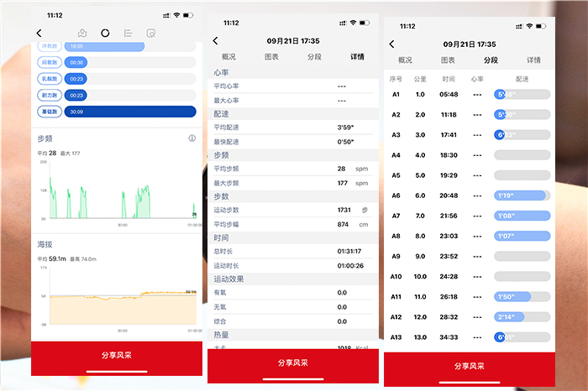Go back from the 分段 screen
This screenshot has height=391, width=588.
(392, 44)
